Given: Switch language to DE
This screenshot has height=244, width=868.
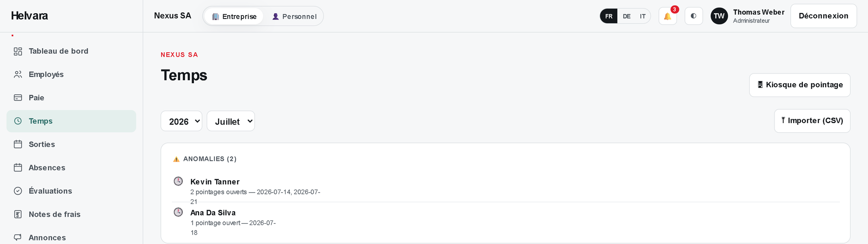Looking at the screenshot, I should pos(627,16).
